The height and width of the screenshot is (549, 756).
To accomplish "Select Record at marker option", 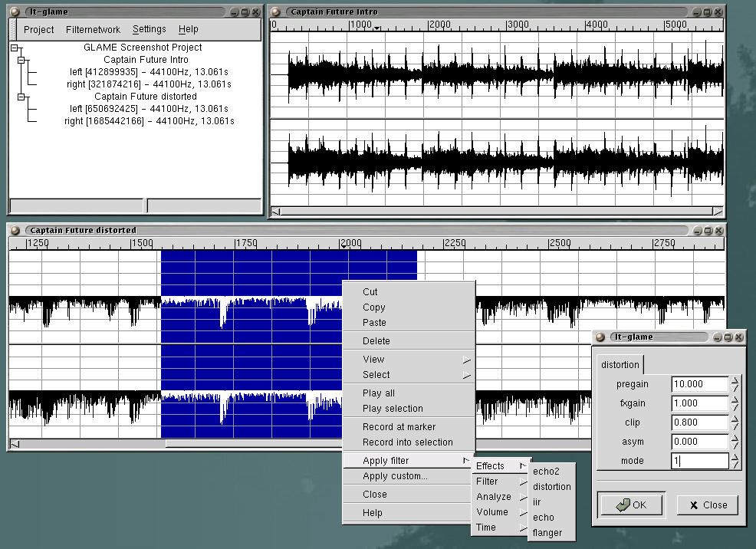I will [x=399, y=427].
